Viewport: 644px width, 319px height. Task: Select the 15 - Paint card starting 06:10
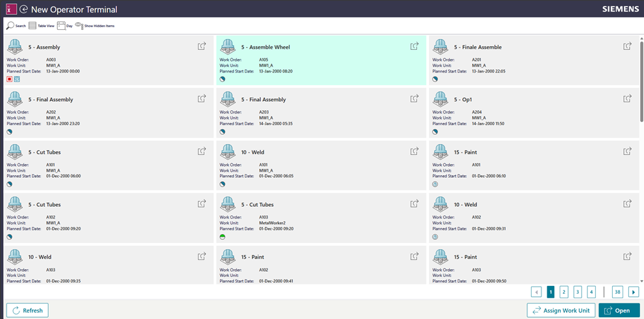534,165
